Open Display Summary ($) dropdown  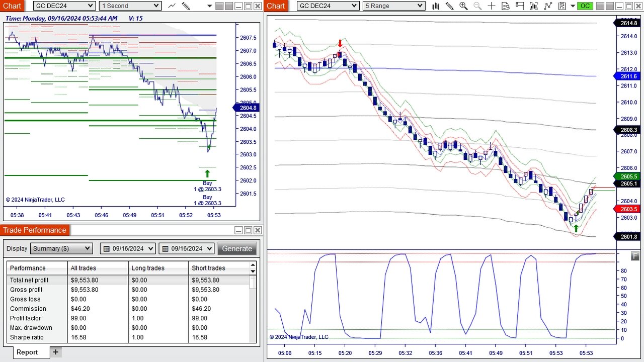pos(61,248)
